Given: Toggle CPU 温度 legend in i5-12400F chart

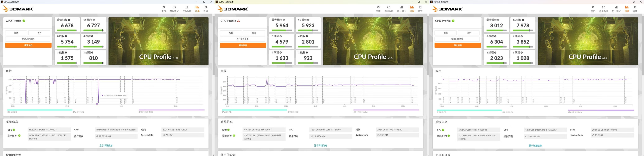Looking at the screenshot, I should coord(254,111).
